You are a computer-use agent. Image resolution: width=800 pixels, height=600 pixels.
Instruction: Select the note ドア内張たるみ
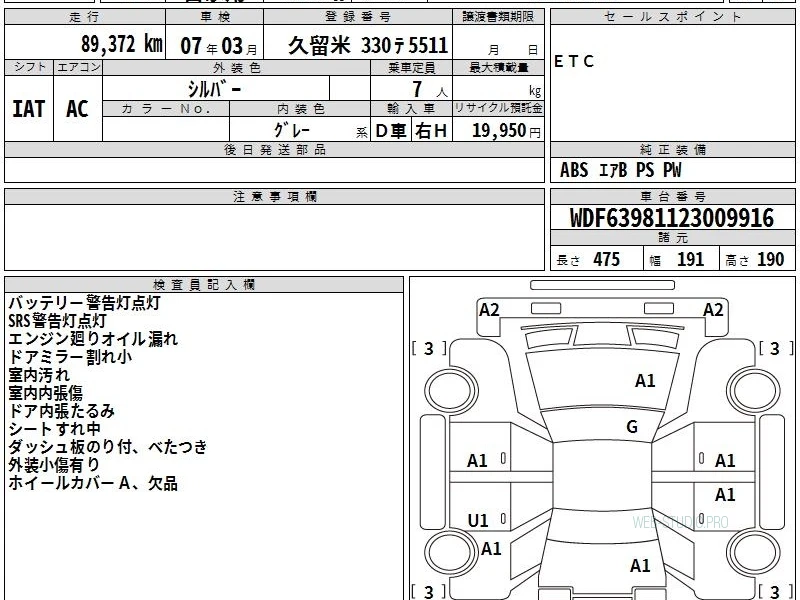(61, 411)
